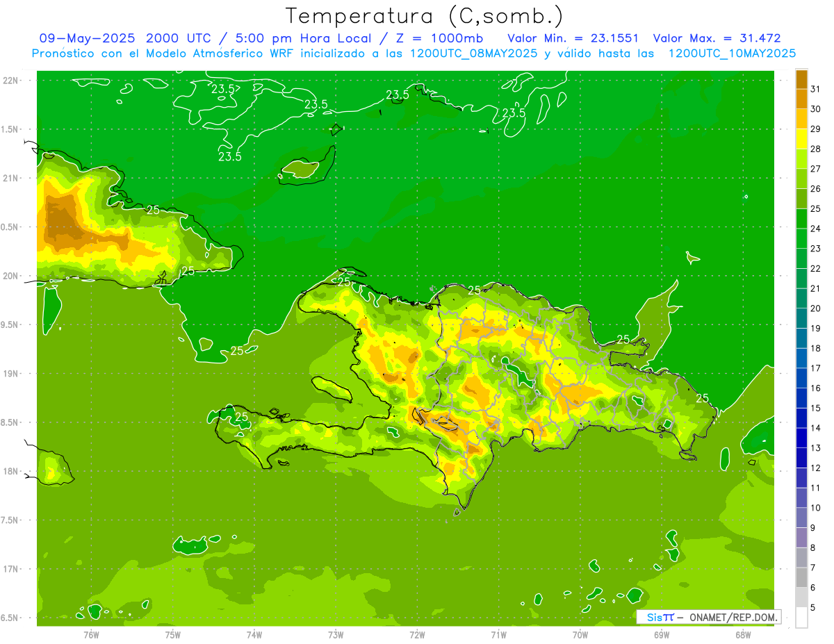The image size is (834, 644).
Task: Click the "17N" latitude axis label
Action: coord(10,569)
